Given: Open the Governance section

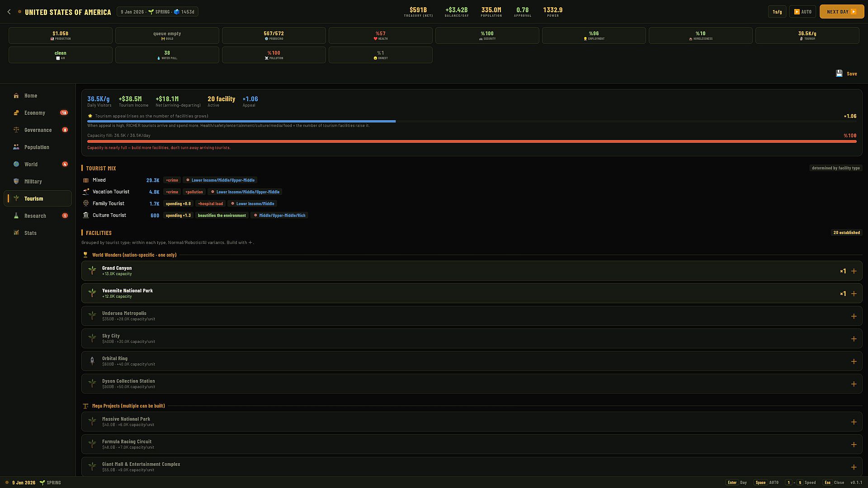Looking at the screenshot, I should pyautogui.click(x=38, y=130).
